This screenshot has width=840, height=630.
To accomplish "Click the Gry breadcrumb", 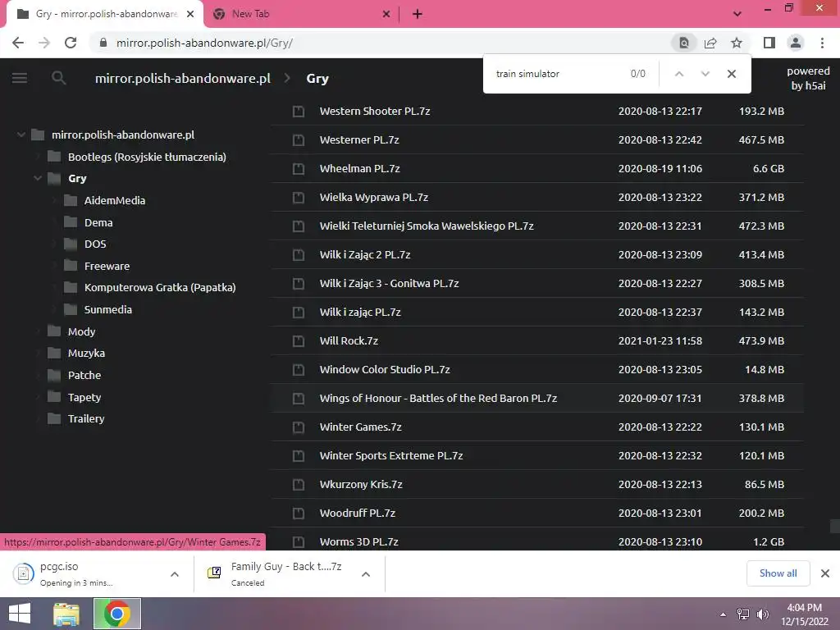I will pos(317,78).
